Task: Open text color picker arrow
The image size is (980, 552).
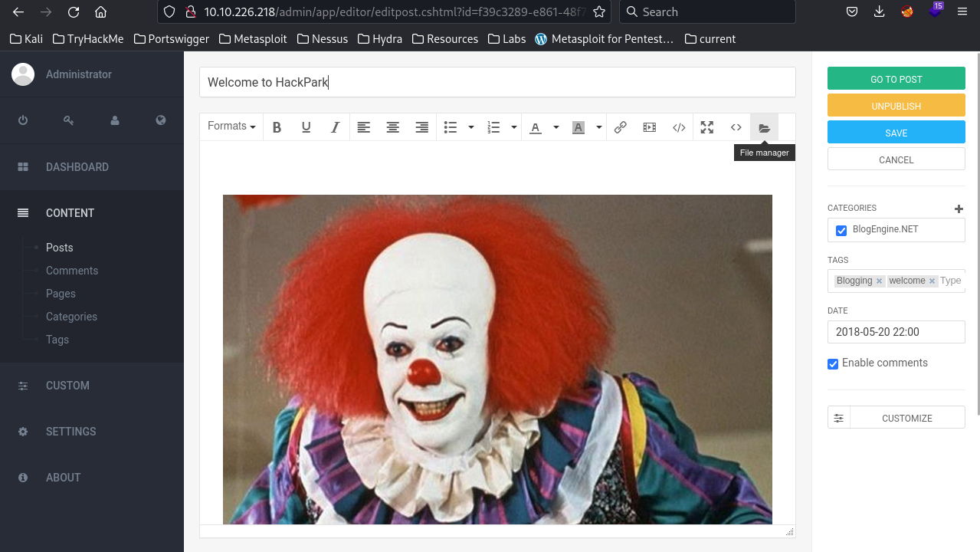Action: pos(556,127)
